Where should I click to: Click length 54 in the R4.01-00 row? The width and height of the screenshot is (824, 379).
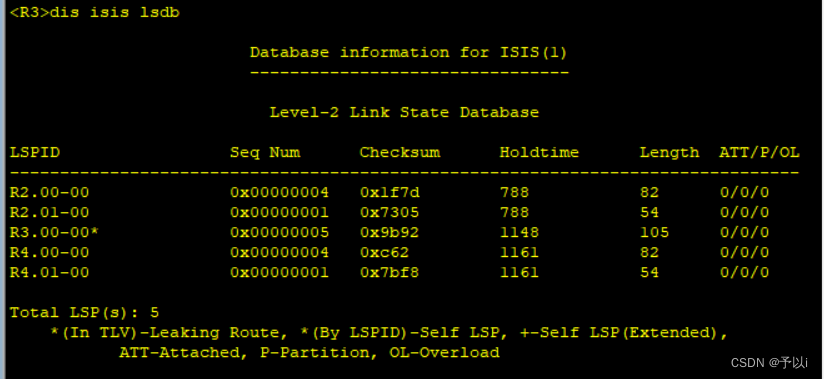[x=650, y=273]
